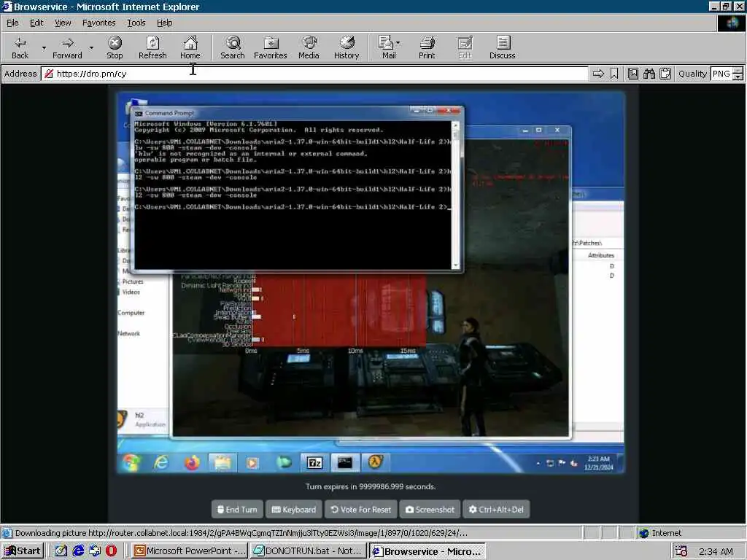Stop loading the page

(115, 47)
